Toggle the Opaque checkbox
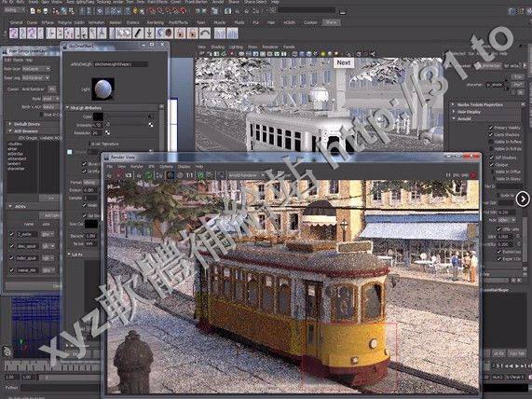The height and width of the screenshot is (399, 532). click(x=491, y=165)
